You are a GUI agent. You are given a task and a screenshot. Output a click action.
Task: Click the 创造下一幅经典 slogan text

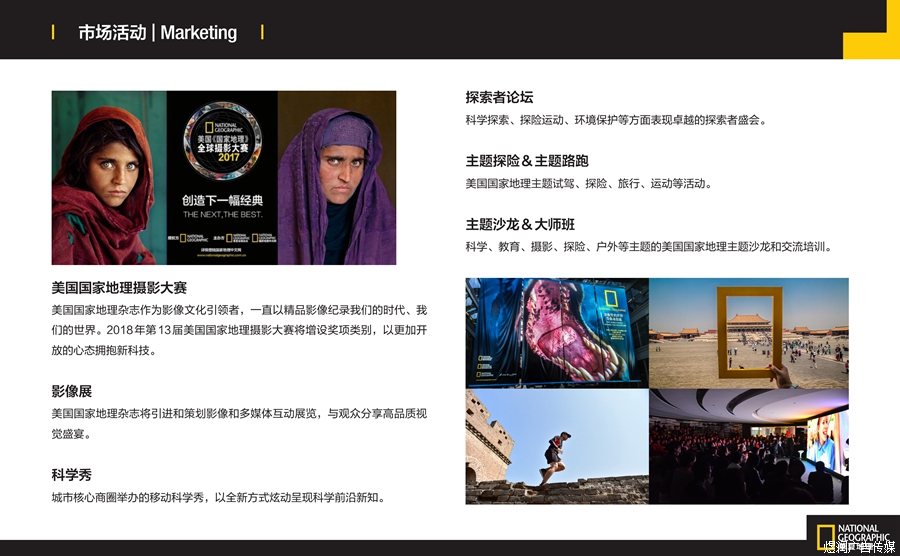pyautogui.click(x=223, y=200)
